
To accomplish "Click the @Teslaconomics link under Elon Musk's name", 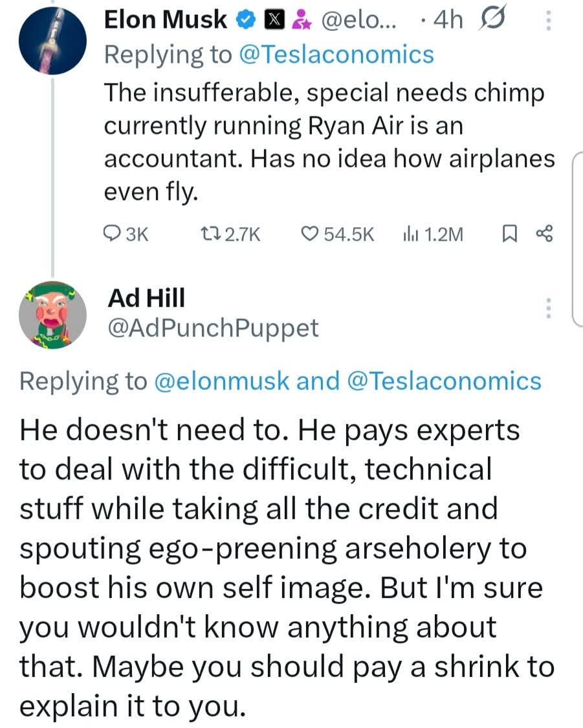I will [x=336, y=54].
